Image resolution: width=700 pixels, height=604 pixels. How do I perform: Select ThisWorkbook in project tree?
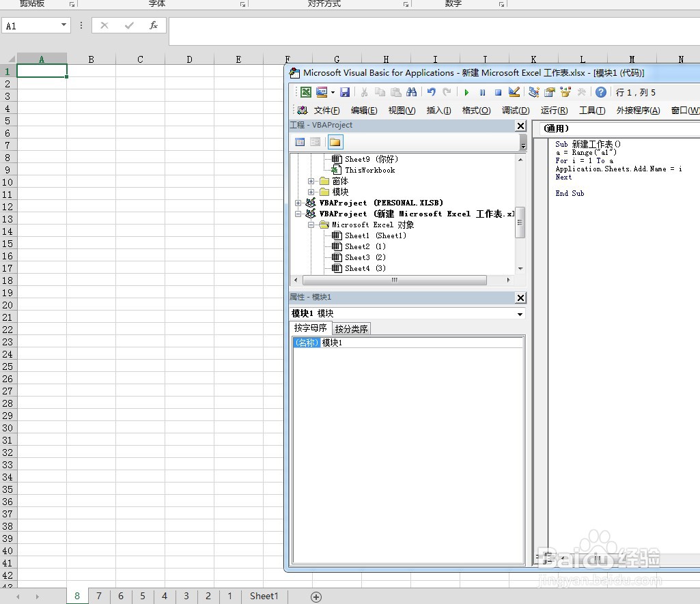[x=369, y=170]
